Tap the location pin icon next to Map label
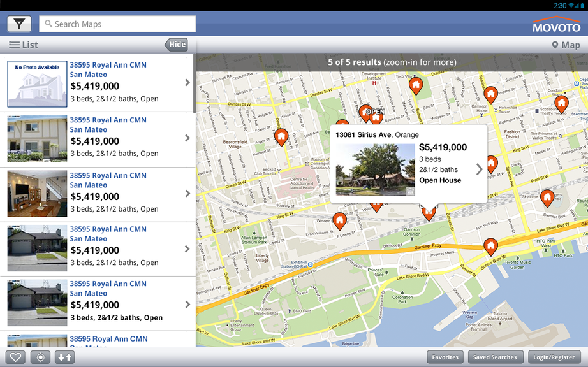The width and height of the screenshot is (588, 367). 554,45
